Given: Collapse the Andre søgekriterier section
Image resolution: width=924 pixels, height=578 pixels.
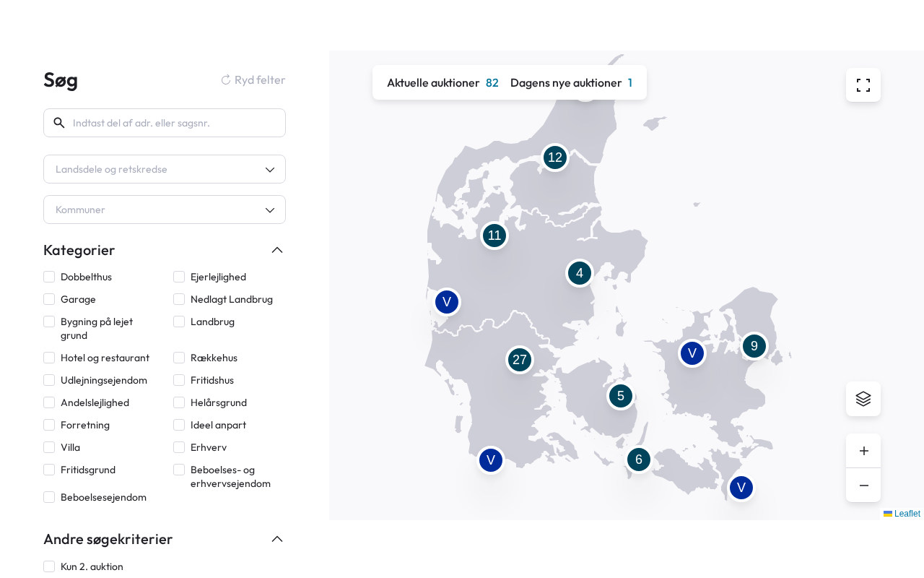Looking at the screenshot, I should pyautogui.click(x=276, y=539).
